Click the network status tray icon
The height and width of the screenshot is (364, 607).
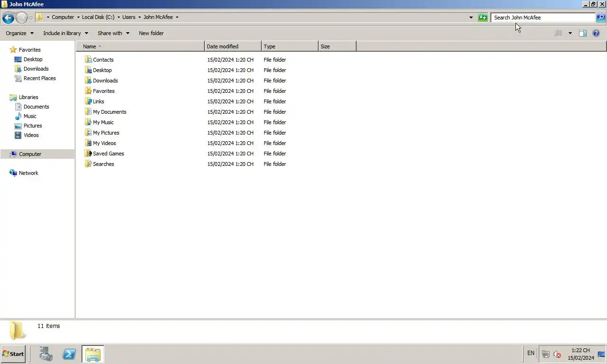[x=546, y=354]
